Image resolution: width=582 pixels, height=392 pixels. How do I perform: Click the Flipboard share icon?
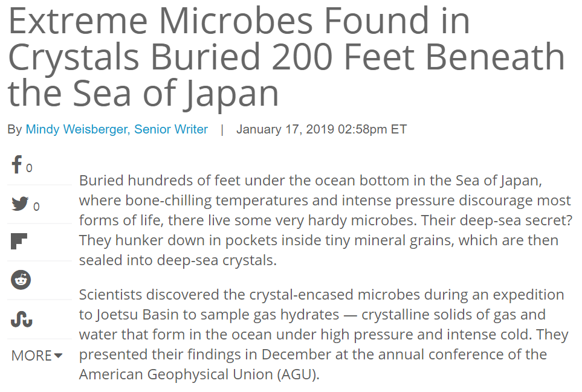pos(19,242)
